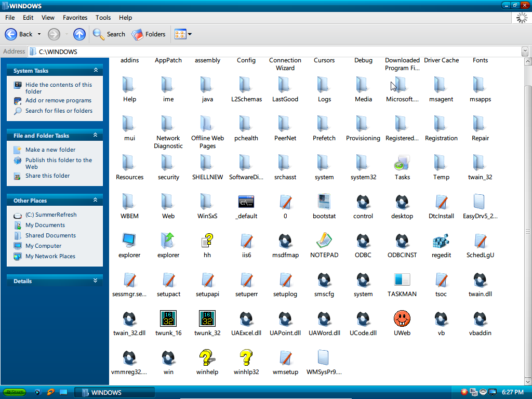Open My Network Places link

(50, 256)
